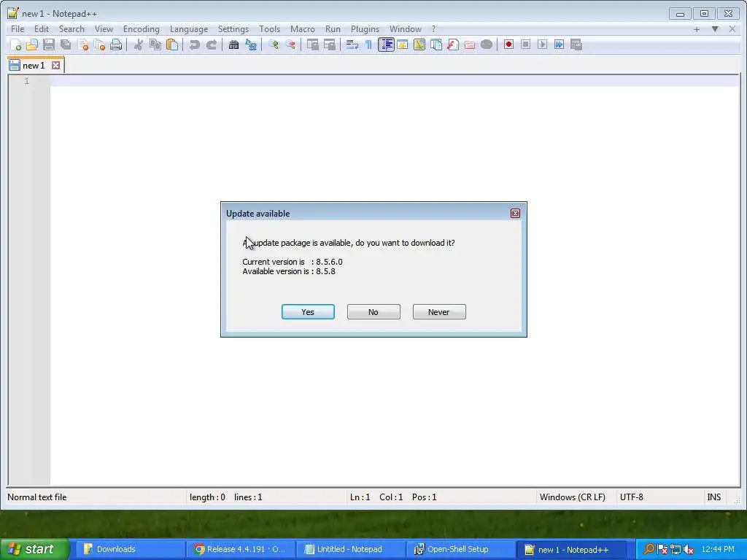The width and height of the screenshot is (747, 560).
Task: Expand the down-arrow dropdown in menu bar
Action: click(715, 29)
